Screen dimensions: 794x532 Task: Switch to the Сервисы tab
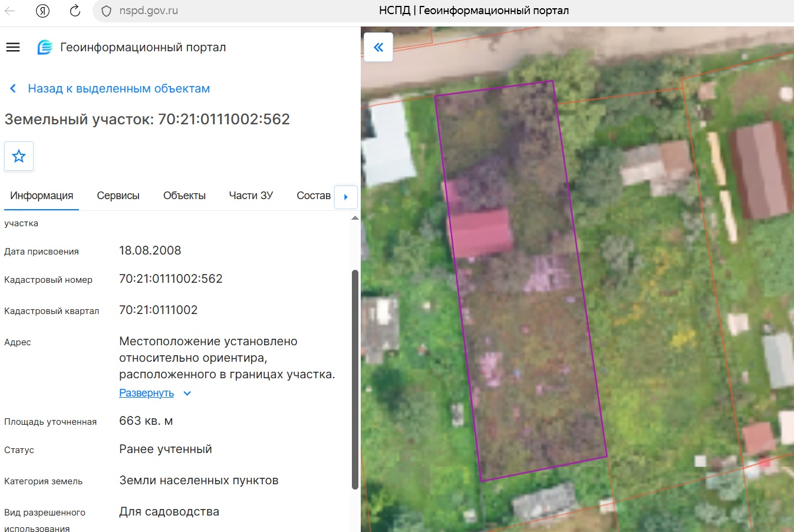coord(118,196)
